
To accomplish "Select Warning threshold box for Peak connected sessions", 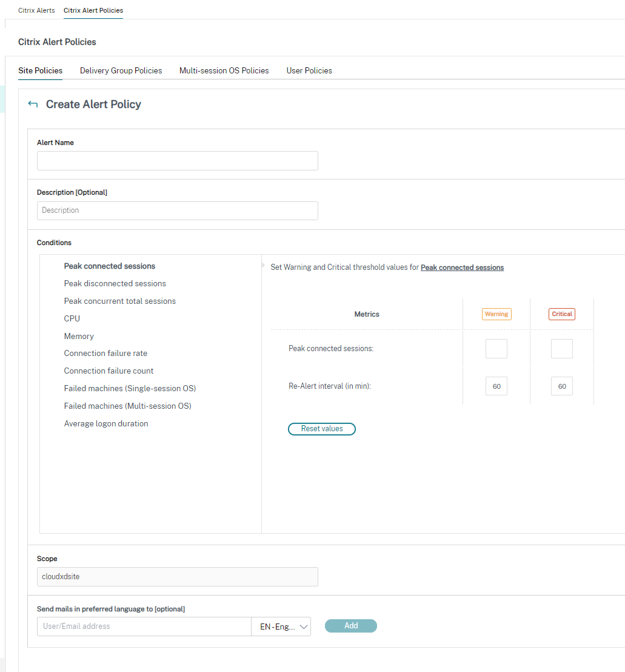I will (x=496, y=349).
